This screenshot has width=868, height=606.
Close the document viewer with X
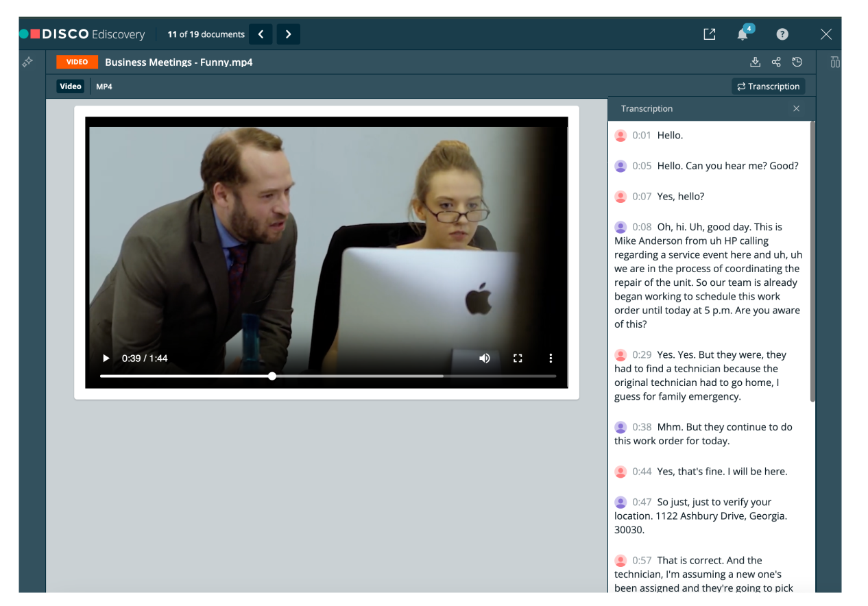[x=826, y=34]
